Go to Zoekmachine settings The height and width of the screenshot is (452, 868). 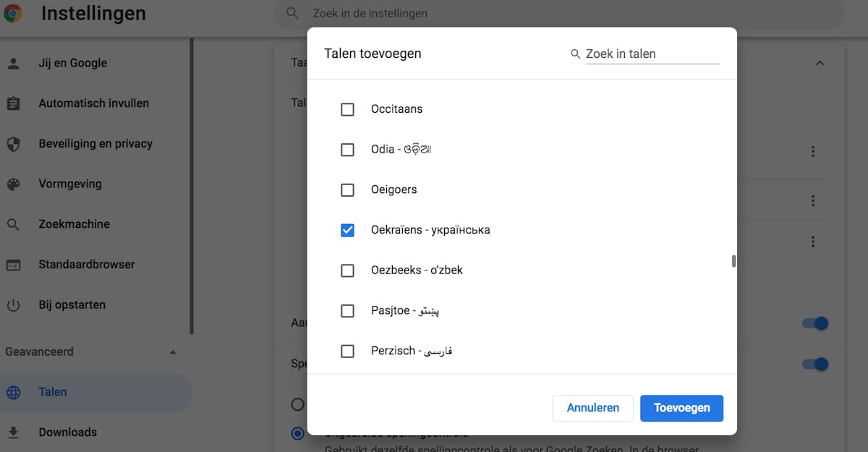point(74,224)
